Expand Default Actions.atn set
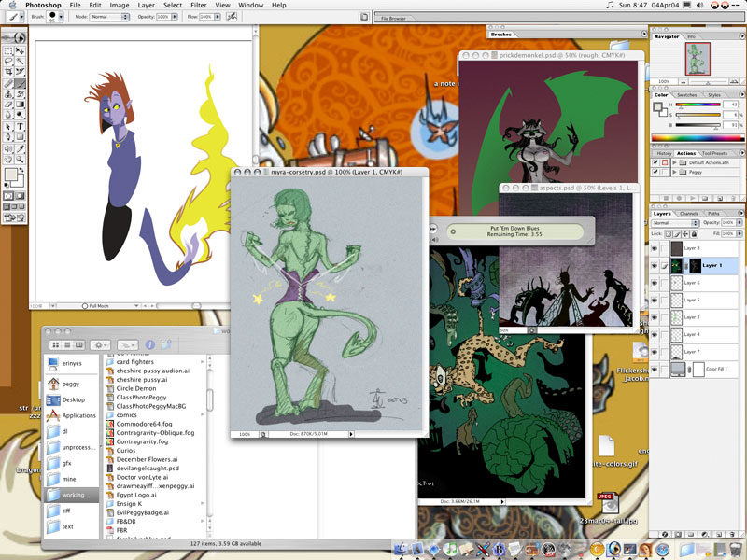 pyautogui.click(x=674, y=162)
